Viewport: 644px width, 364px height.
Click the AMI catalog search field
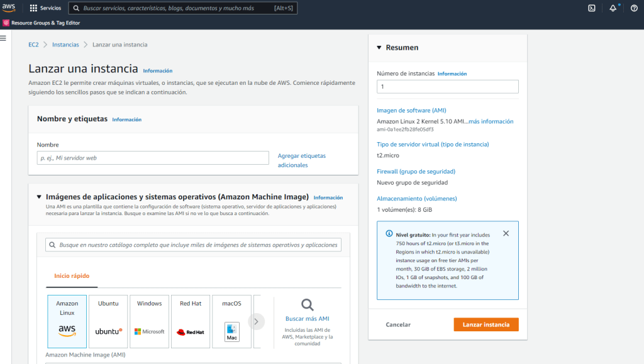[194, 245]
